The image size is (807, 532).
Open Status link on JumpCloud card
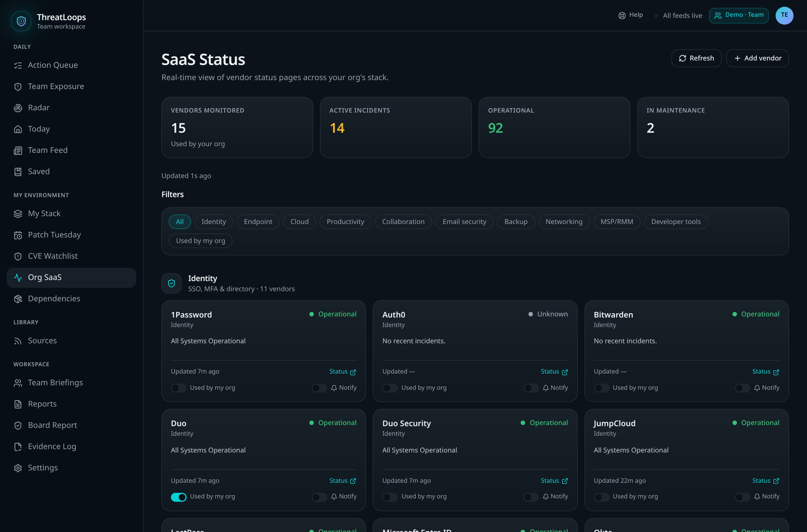click(x=766, y=481)
